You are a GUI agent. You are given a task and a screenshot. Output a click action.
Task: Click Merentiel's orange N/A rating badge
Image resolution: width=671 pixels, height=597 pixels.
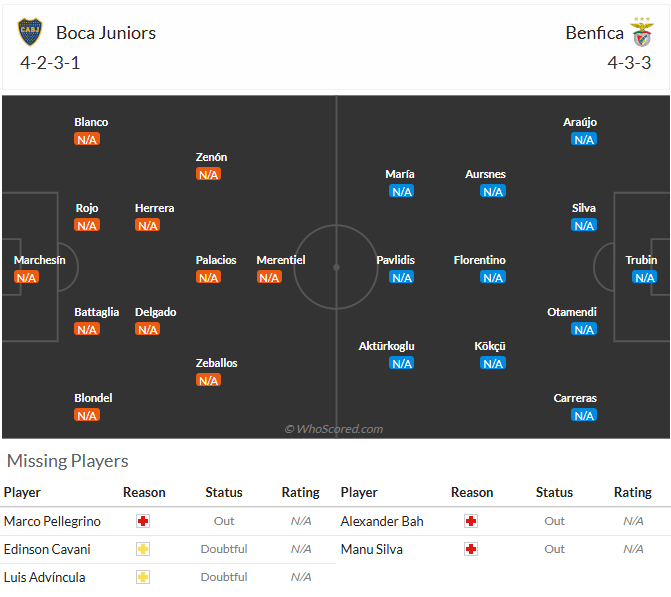point(269,277)
